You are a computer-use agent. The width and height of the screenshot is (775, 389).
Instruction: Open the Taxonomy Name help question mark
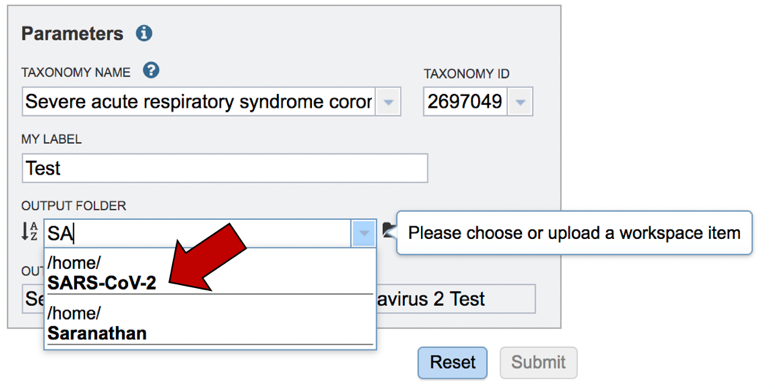151,70
